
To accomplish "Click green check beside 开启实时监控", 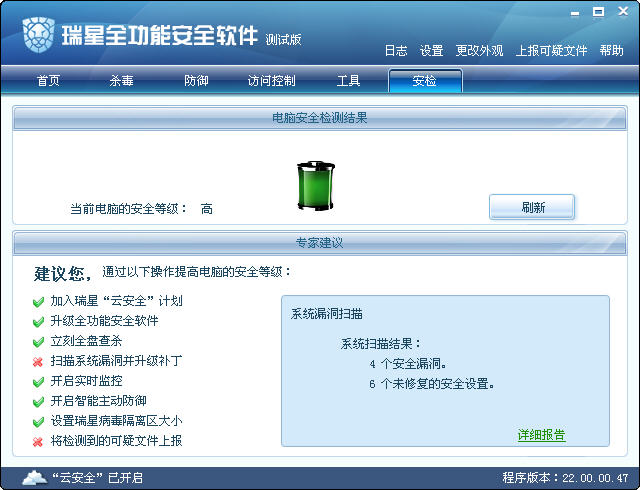I will tap(38, 382).
